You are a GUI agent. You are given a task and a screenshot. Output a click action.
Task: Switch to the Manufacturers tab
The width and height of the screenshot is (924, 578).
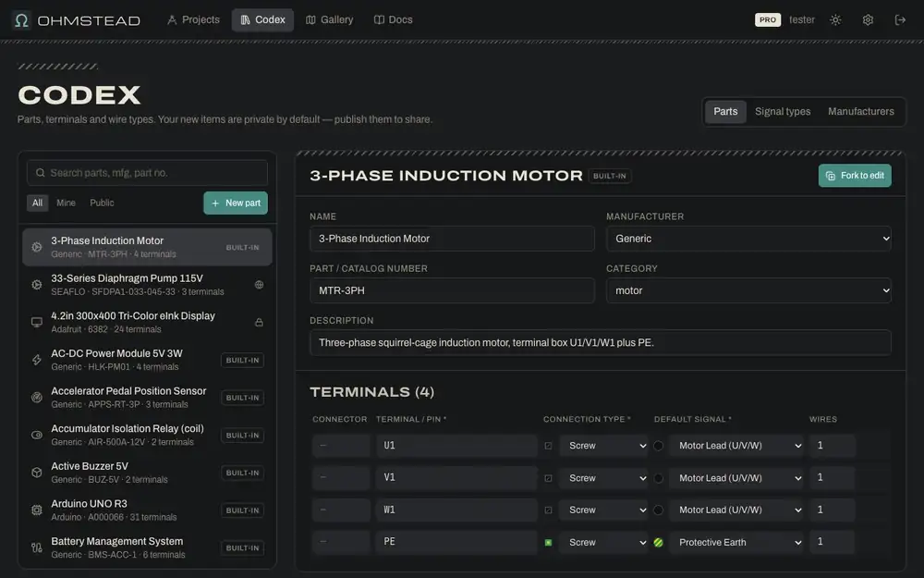click(x=861, y=112)
